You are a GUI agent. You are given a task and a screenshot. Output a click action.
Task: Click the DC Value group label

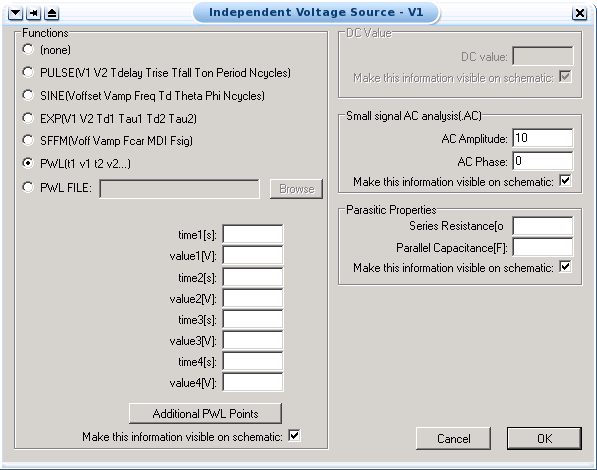[x=369, y=33]
